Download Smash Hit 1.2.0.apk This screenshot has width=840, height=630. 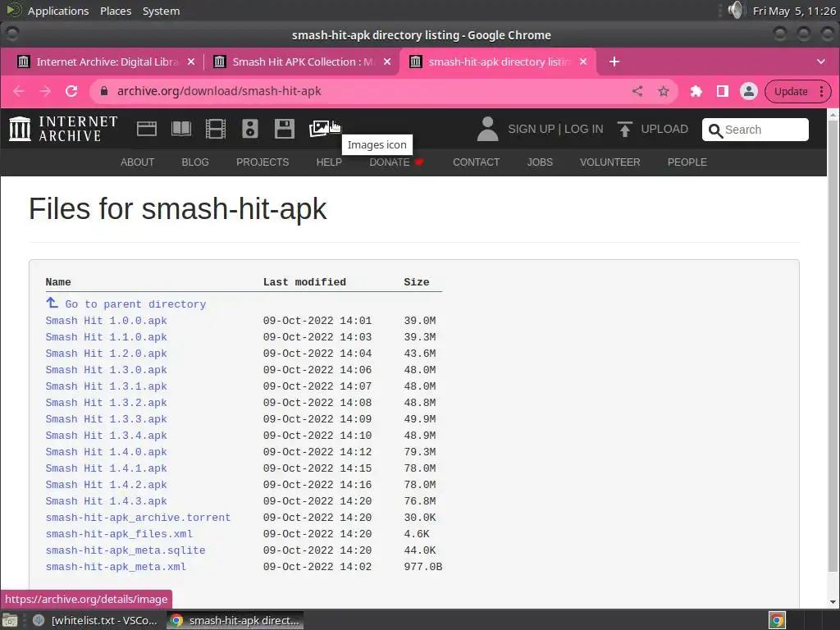click(x=106, y=354)
